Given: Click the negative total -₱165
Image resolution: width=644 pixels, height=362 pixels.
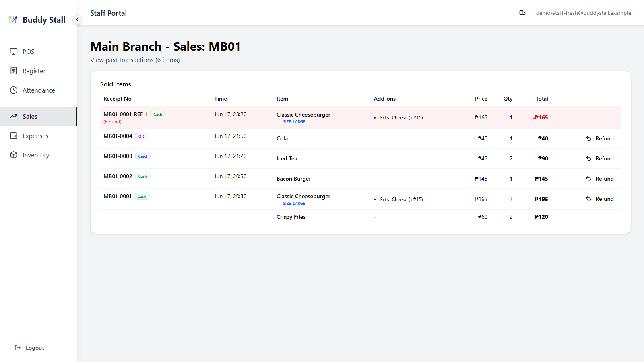Looking at the screenshot, I should tap(540, 117).
